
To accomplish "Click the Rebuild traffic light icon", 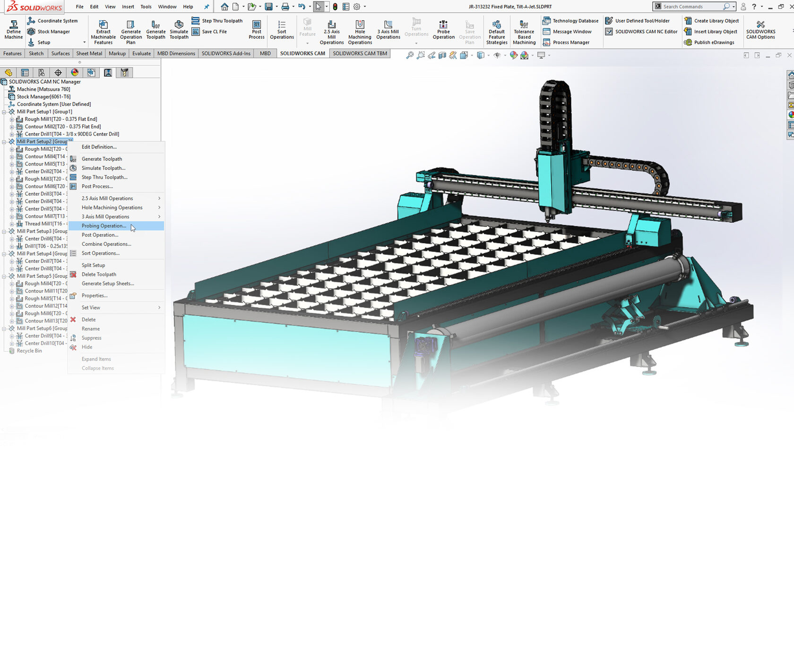I will click(335, 7).
